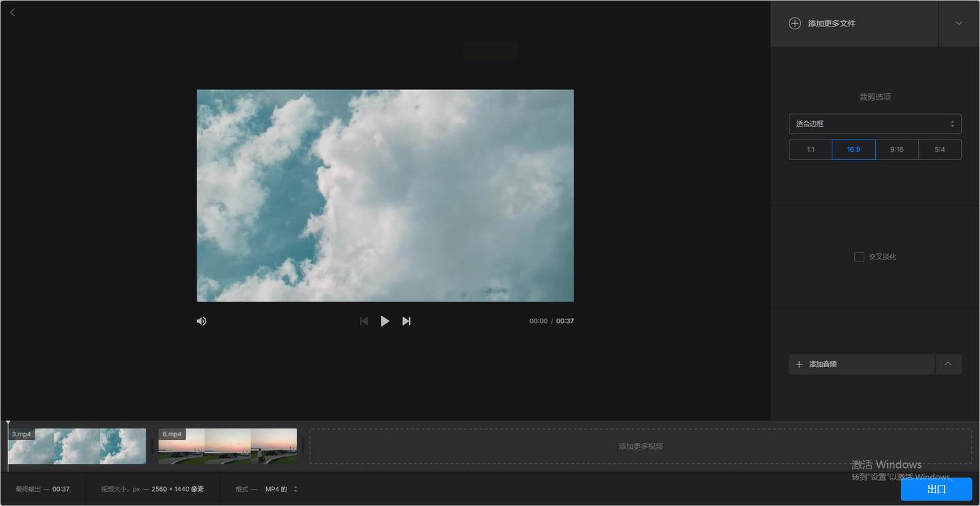Click the 出口 export button
This screenshot has width=980, height=506.
pyautogui.click(x=936, y=489)
